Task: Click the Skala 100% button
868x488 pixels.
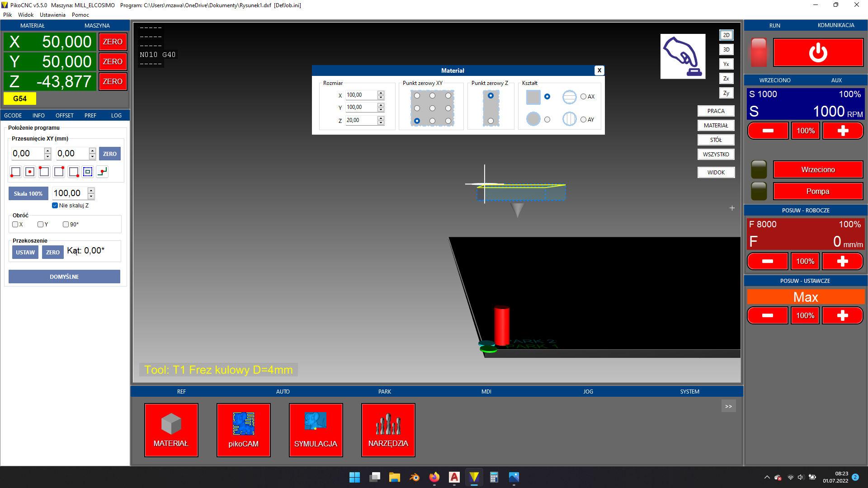Action: (x=28, y=193)
